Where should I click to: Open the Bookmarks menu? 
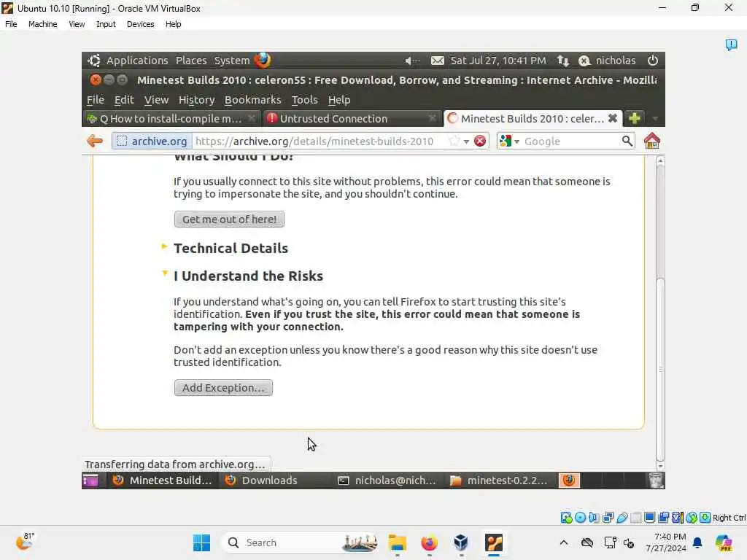pyautogui.click(x=252, y=100)
